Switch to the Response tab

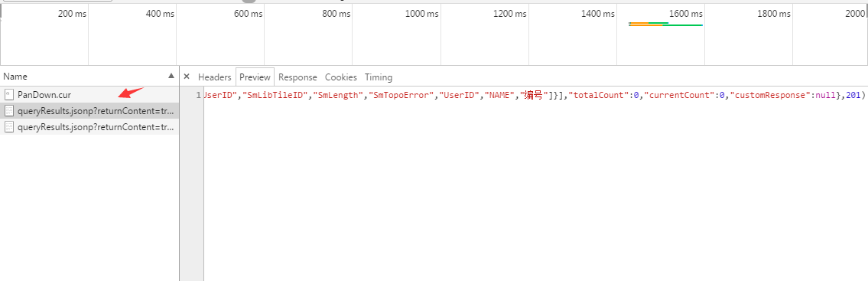pyautogui.click(x=297, y=77)
